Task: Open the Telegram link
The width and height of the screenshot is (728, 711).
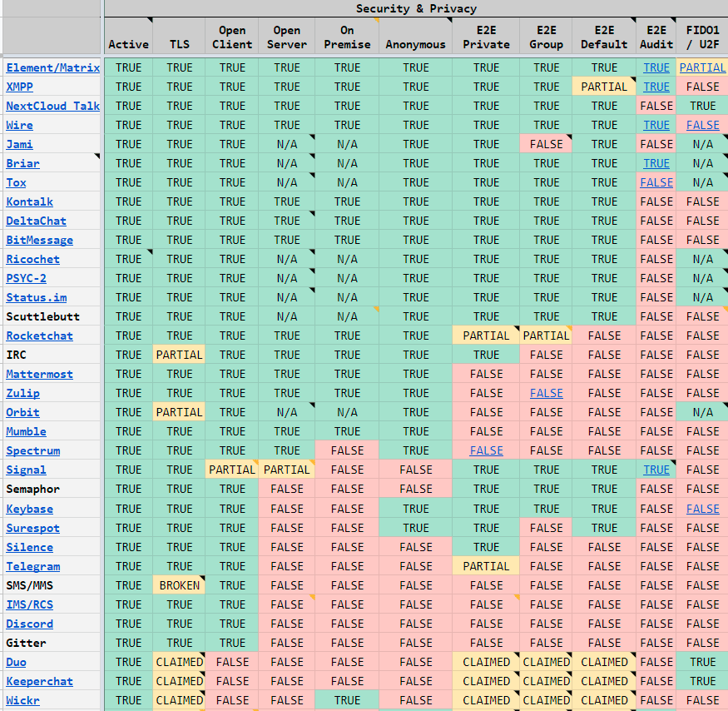Action: tap(32, 566)
